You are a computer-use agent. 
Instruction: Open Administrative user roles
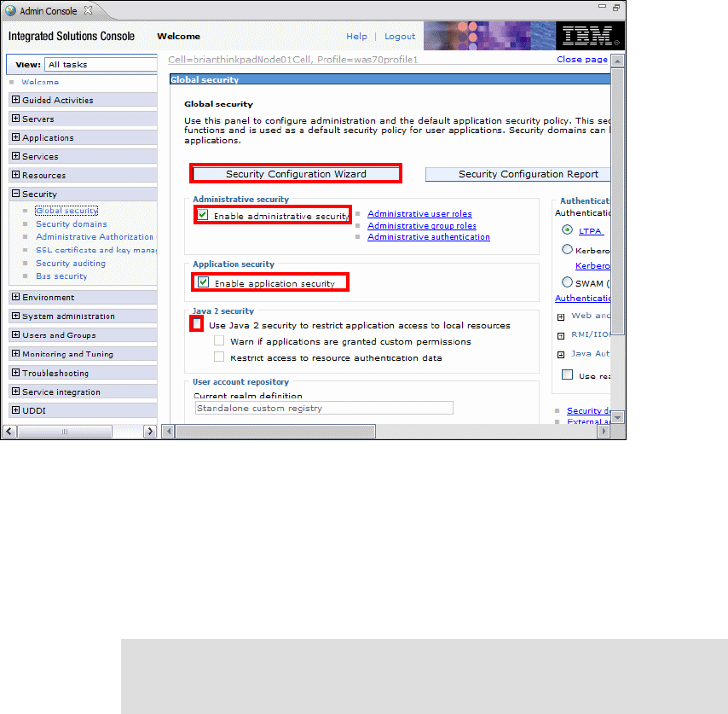pyautogui.click(x=419, y=214)
